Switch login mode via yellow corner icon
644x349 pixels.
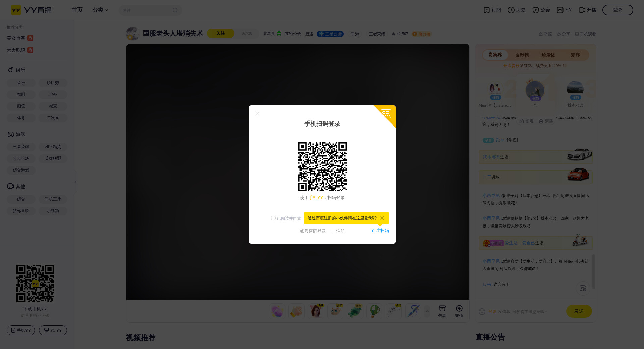[386, 114]
